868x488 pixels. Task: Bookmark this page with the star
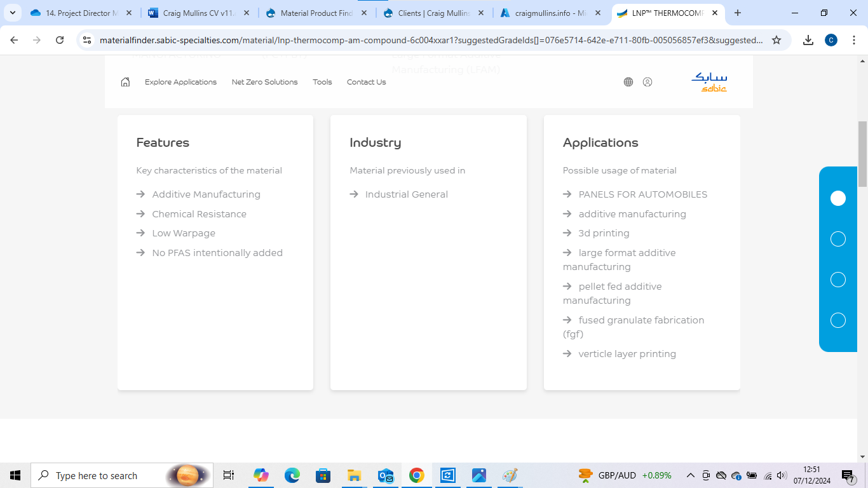coord(776,40)
